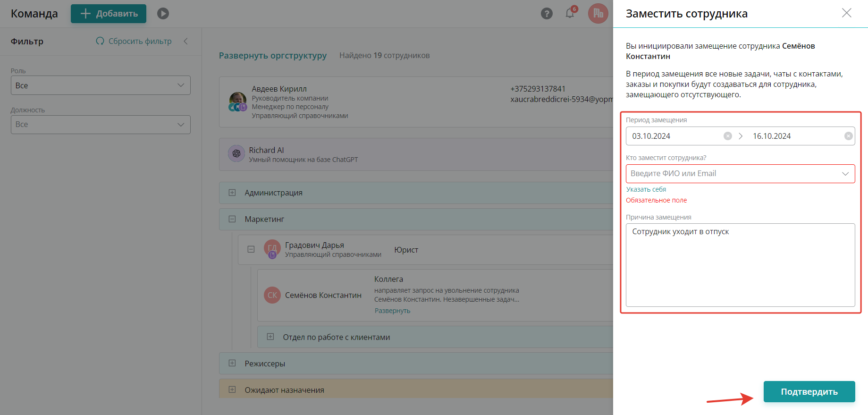
Task: Click Руководитель компании role text
Action: 290,98
